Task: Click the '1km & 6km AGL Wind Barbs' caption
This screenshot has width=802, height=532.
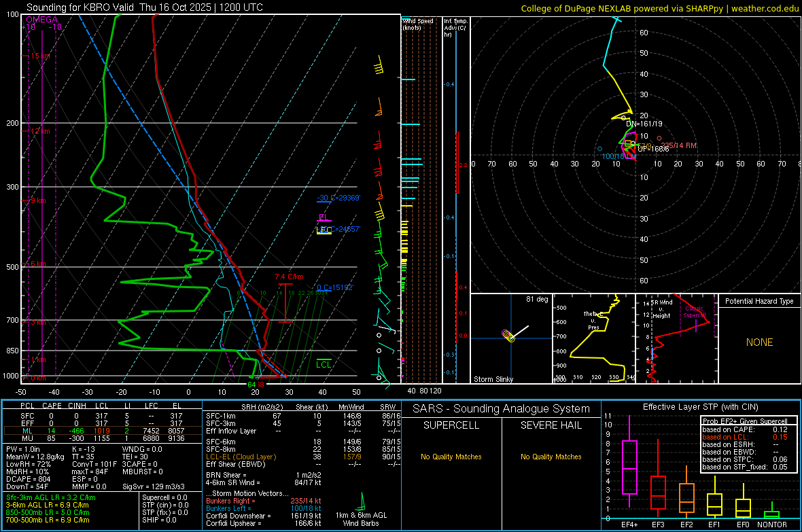Action: point(361,519)
